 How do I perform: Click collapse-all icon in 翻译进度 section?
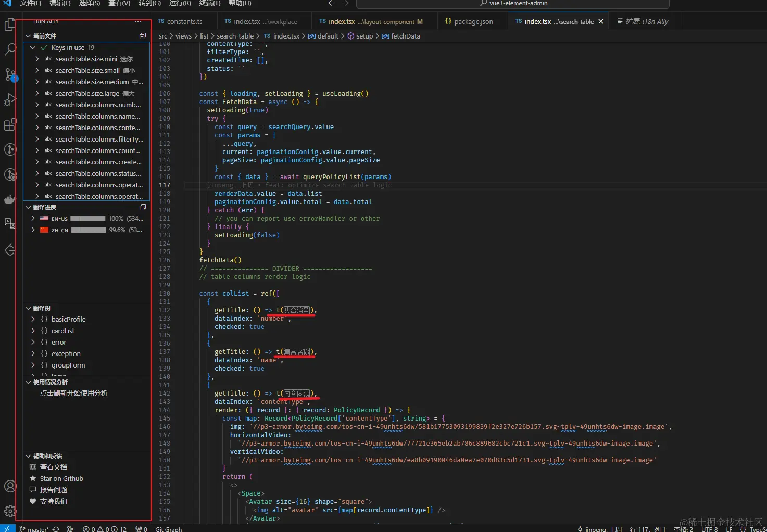143,207
